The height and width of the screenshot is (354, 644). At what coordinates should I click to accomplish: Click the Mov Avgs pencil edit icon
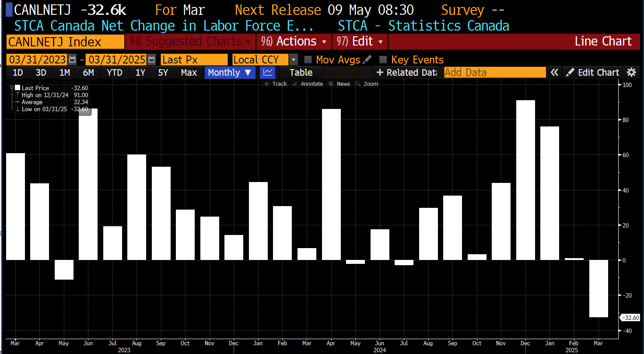coord(367,60)
